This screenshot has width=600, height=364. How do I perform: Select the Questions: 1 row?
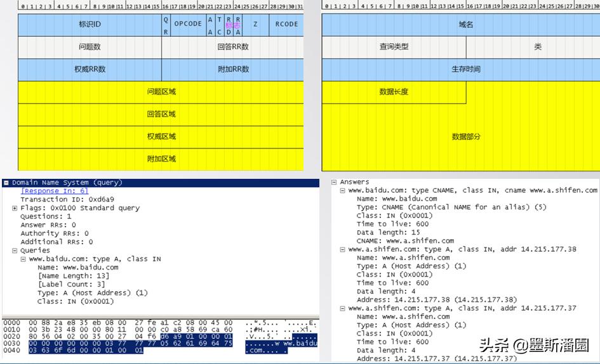coord(46,216)
